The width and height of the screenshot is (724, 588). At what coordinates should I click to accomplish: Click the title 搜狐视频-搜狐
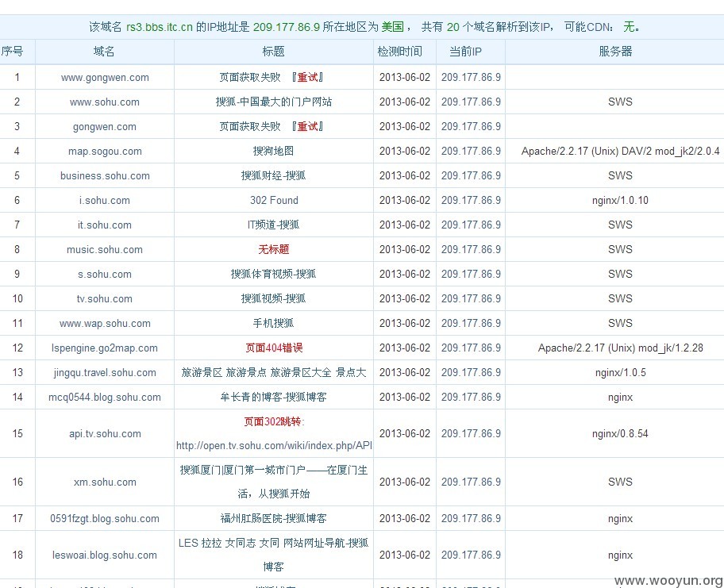click(273, 298)
